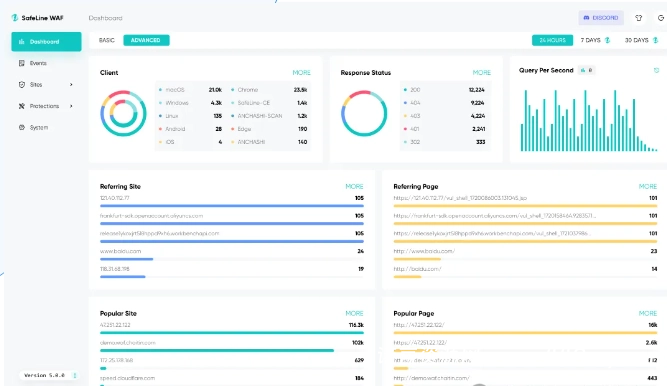Viewport: 667px width, 386px height.
Task: Select the 24 HOURS time range
Action: click(x=552, y=40)
